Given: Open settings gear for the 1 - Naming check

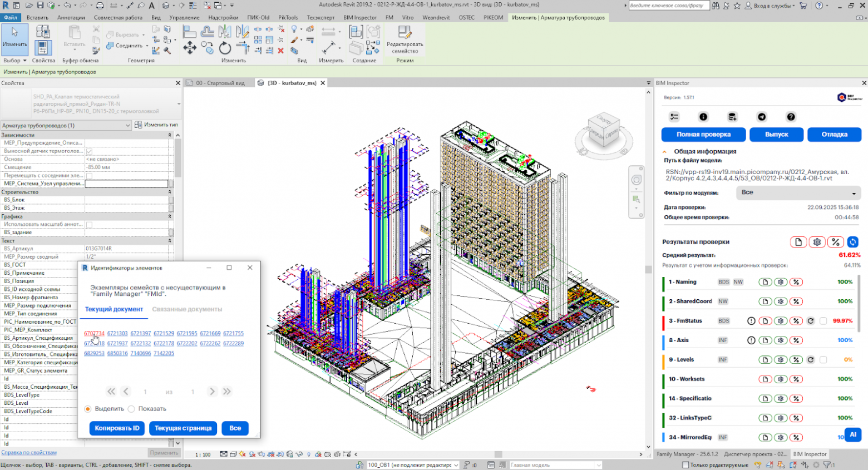Looking at the screenshot, I should pyautogui.click(x=781, y=282).
